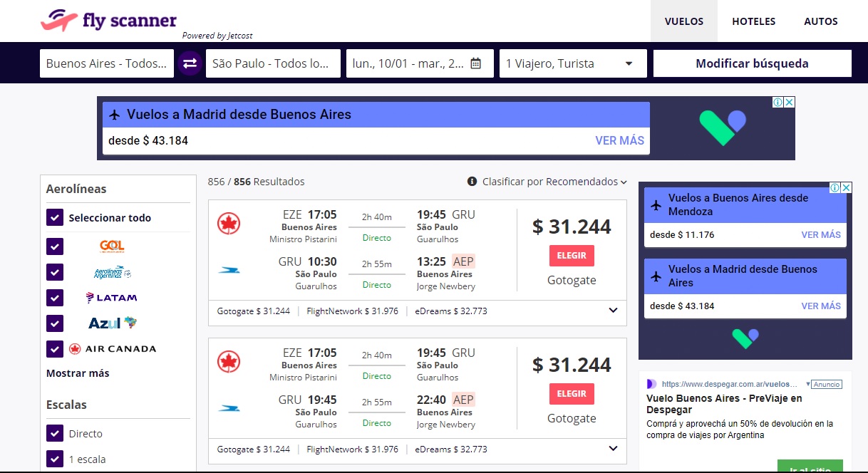This screenshot has height=473, width=868.
Task: Click the Buenos Aires origin field
Action: (107, 63)
